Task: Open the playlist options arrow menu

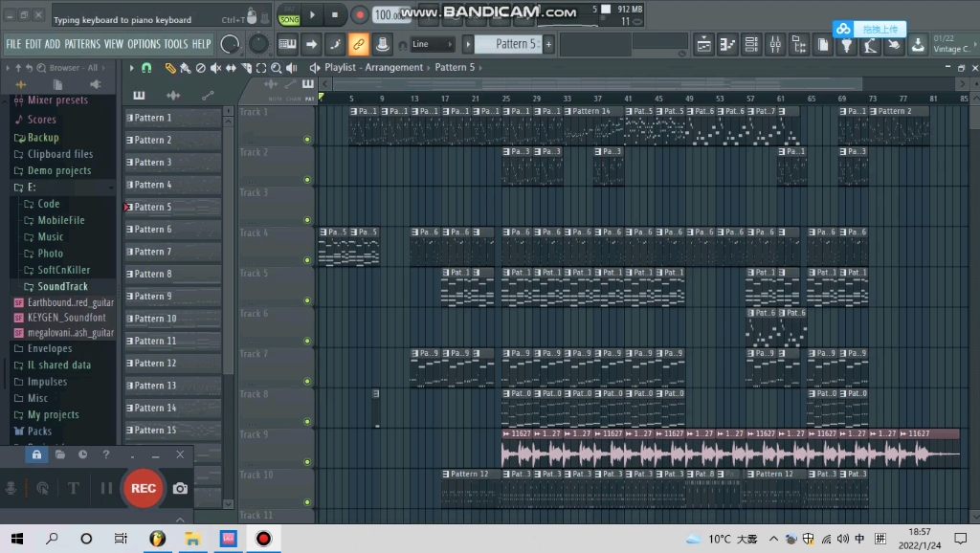Action: [x=131, y=68]
